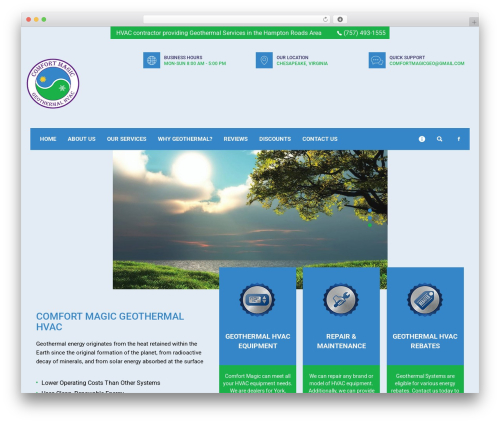Click the Comfort Magic Geothermal HVAC logo
The width and height of the screenshot is (500, 423).
(53, 84)
